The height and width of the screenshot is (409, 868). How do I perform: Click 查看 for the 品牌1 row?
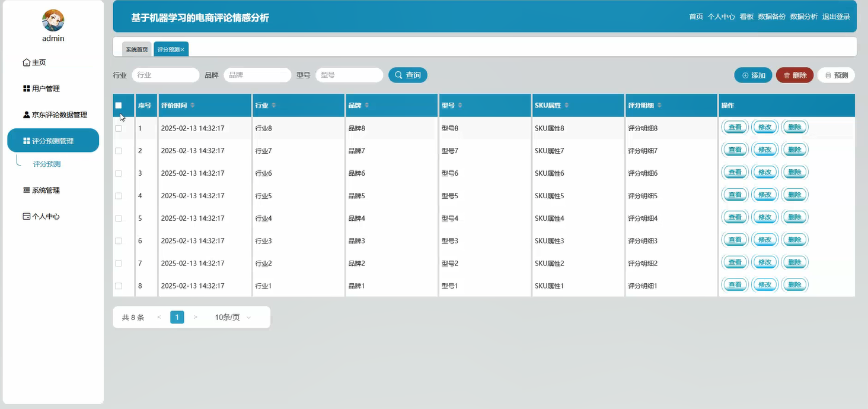(x=735, y=285)
